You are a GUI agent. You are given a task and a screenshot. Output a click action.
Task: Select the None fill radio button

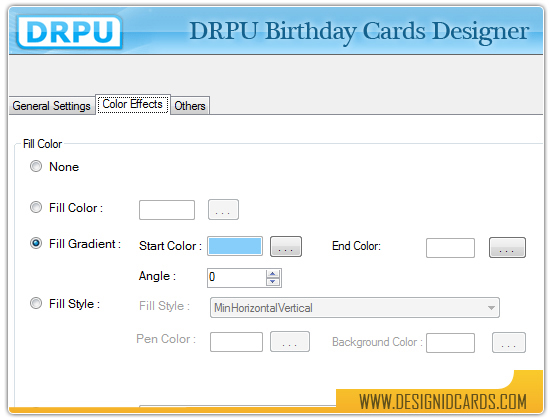coord(36,166)
